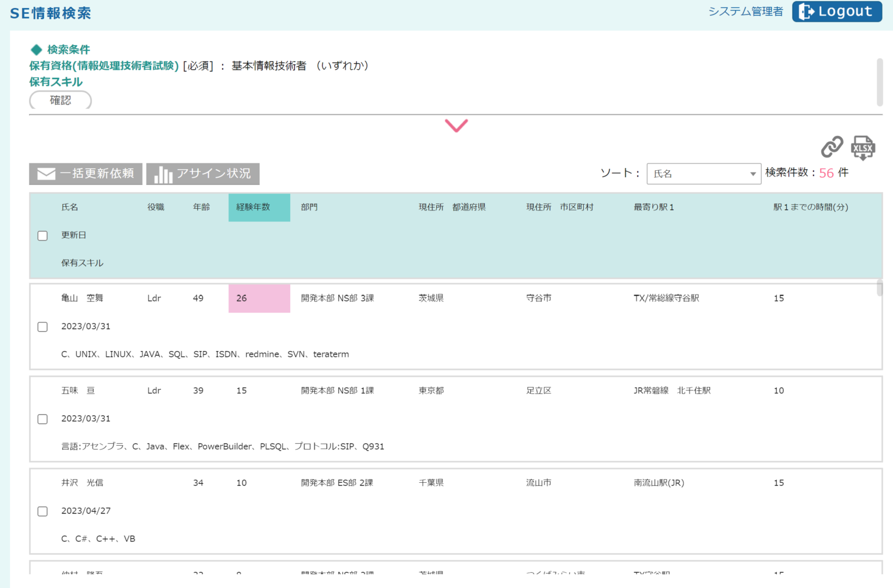
Task: Select the checkbox for 五味 亘 row
Action: 42,420
